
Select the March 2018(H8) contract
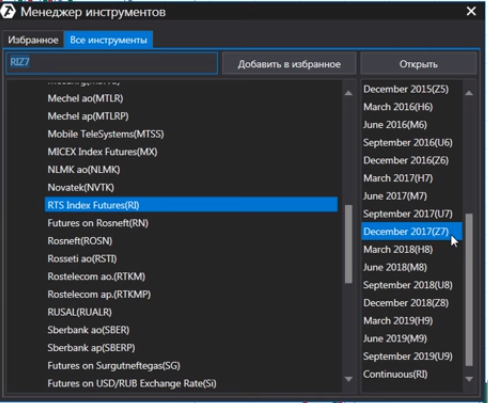[x=398, y=249]
